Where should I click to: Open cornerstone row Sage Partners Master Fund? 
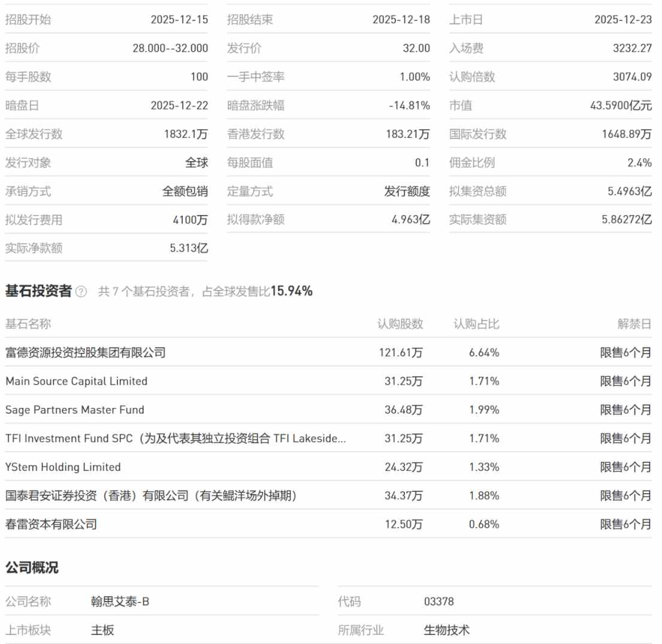click(x=328, y=410)
